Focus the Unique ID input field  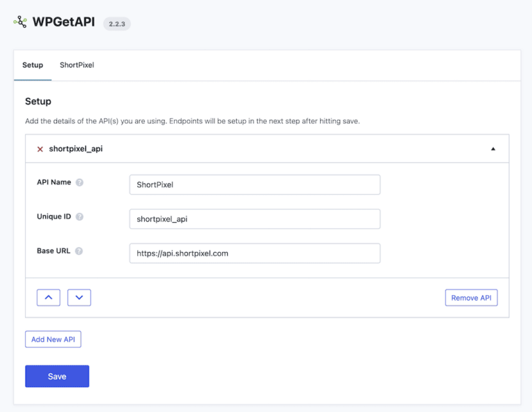(x=255, y=219)
